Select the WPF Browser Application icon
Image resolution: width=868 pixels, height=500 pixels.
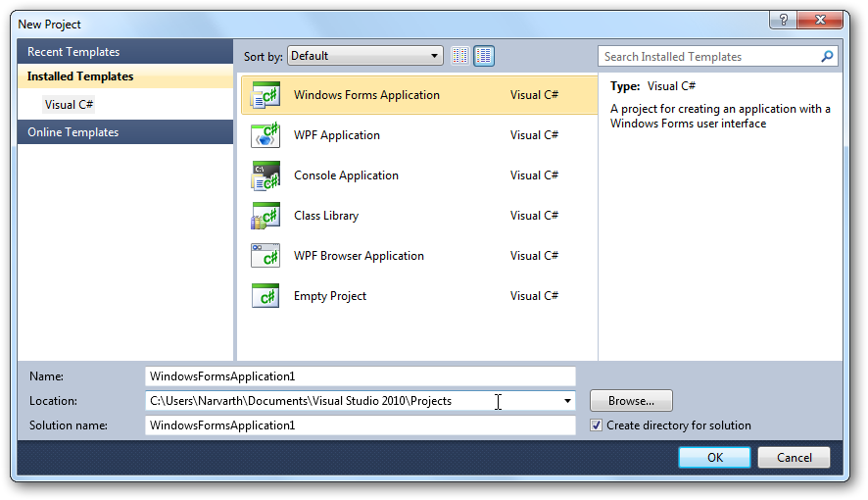tap(265, 256)
